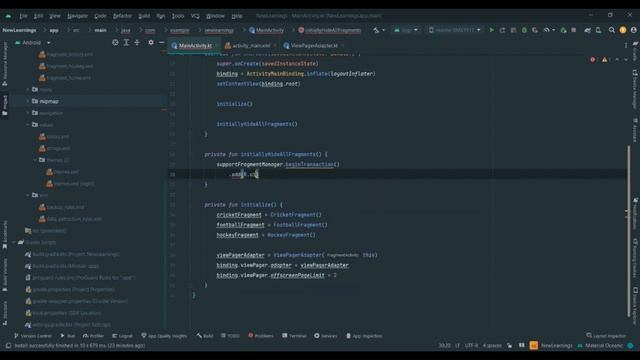The height and width of the screenshot is (360, 640).
Task: Click Sync Project with Gradle Files icon
Action: [x=587, y=30]
